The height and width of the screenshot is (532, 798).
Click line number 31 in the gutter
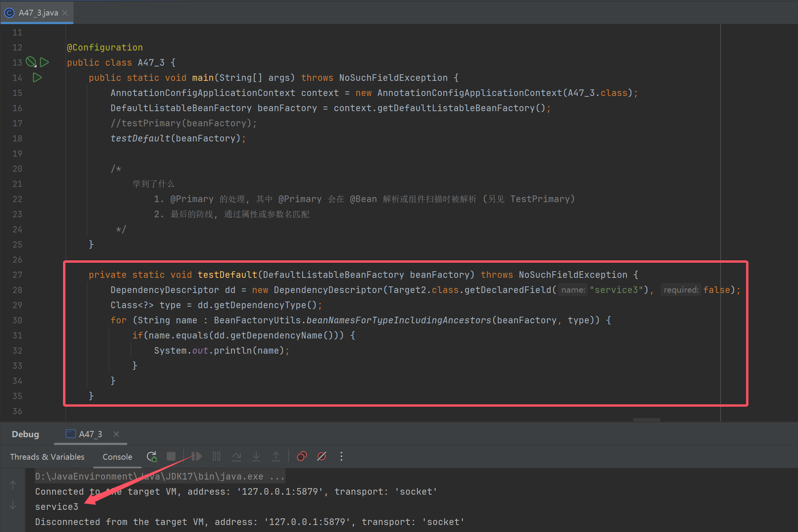pyautogui.click(x=17, y=335)
